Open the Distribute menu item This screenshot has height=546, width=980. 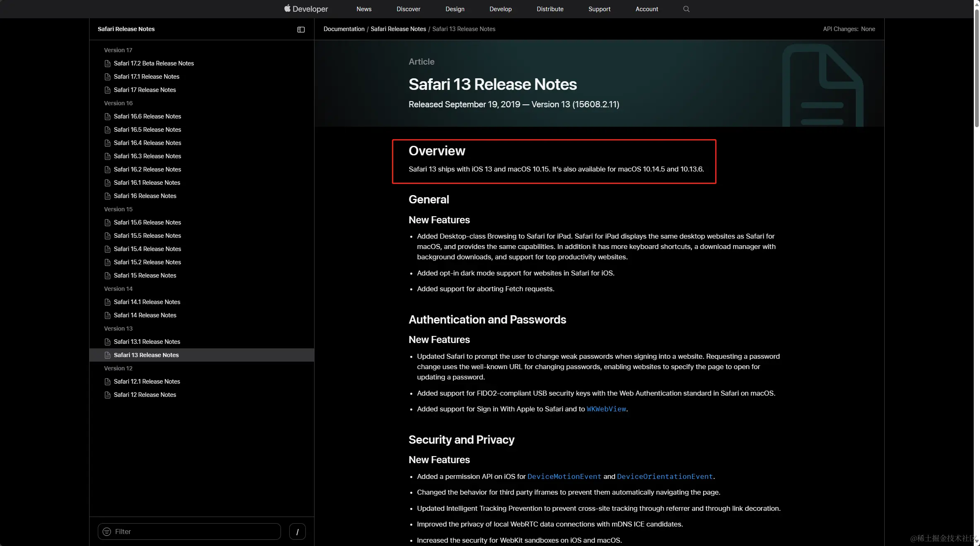[x=550, y=9]
